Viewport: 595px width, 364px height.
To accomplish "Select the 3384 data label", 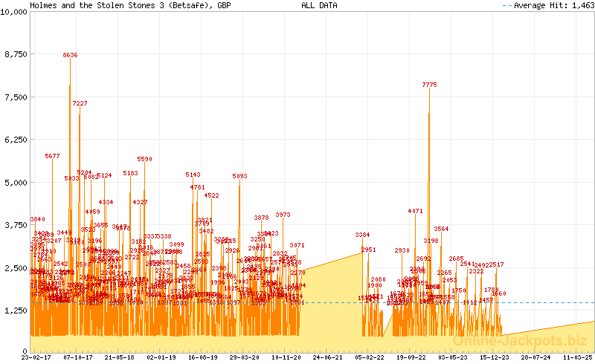I will (362, 235).
